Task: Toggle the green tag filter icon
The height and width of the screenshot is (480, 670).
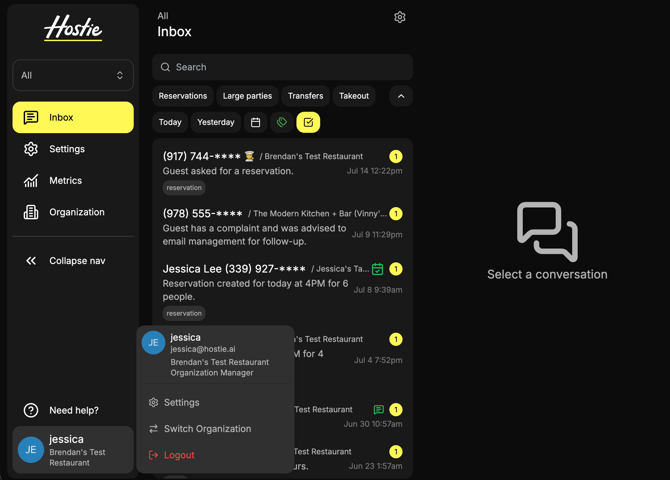Action: coord(282,122)
